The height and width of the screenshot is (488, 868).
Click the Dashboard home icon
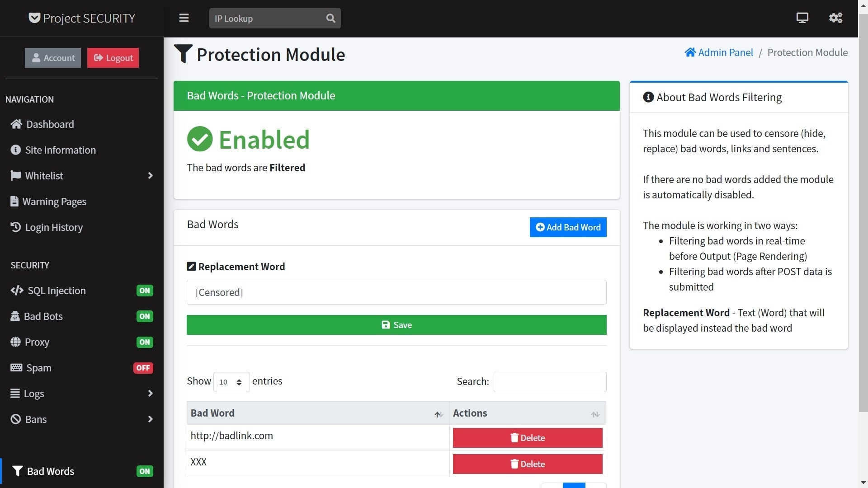(x=15, y=124)
